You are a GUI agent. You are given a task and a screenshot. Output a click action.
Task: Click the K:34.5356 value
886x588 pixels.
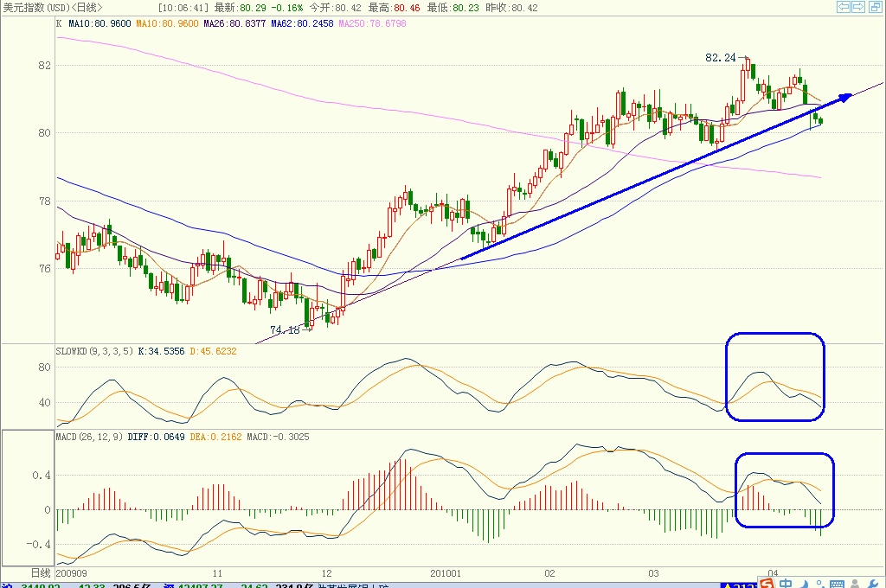point(161,351)
